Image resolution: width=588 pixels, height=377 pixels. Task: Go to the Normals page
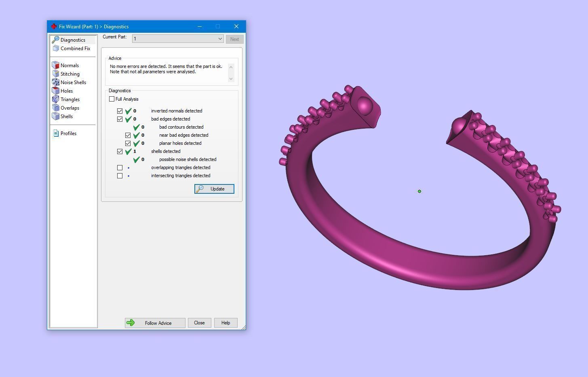click(70, 65)
